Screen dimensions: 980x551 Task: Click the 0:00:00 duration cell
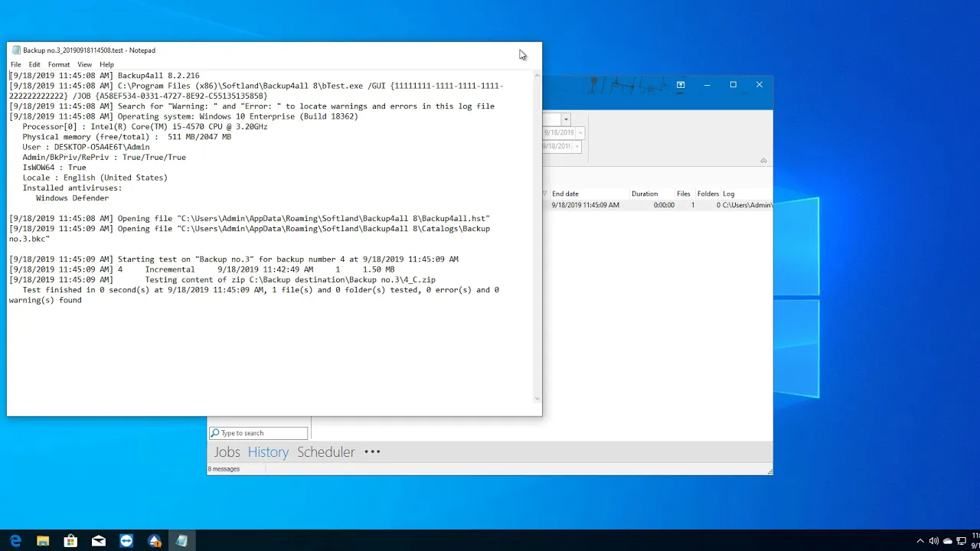(x=664, y=205)
